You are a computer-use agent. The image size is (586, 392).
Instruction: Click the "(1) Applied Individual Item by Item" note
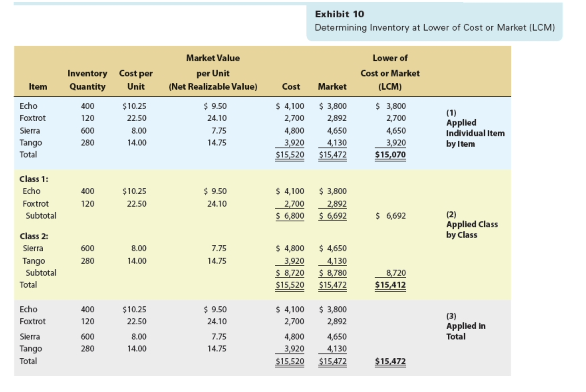click(x=475, y=128)
